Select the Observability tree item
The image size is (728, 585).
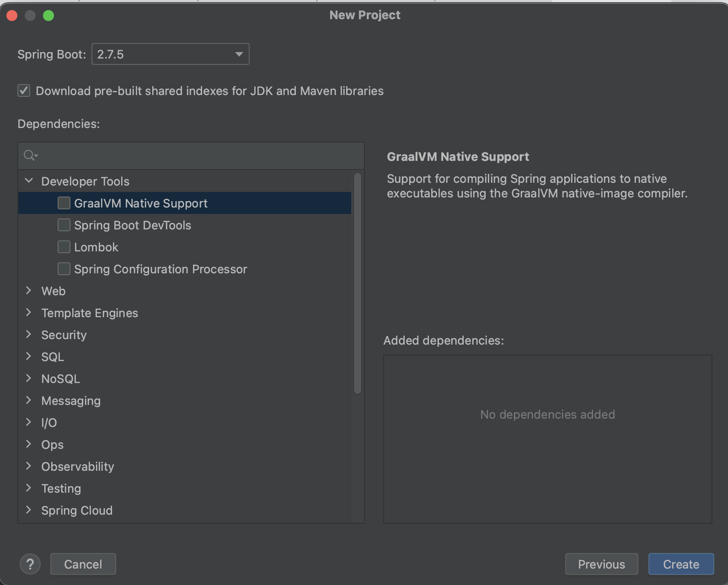pos(77,466)
